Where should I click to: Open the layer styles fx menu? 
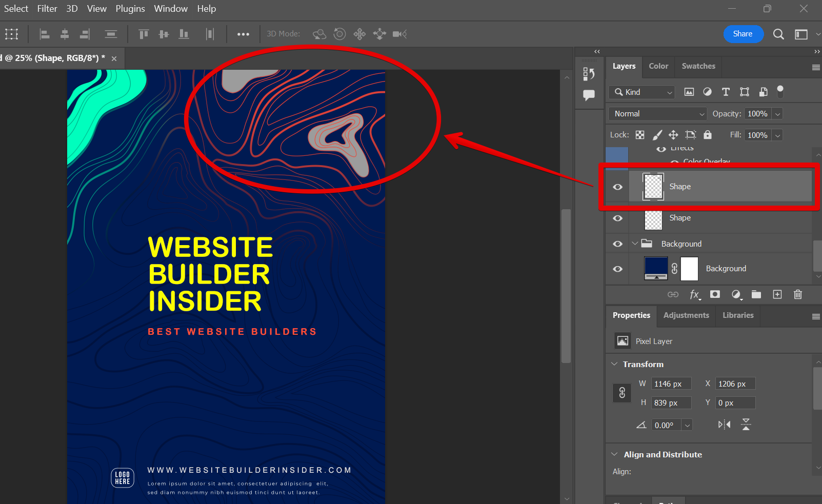coord(694,294)
